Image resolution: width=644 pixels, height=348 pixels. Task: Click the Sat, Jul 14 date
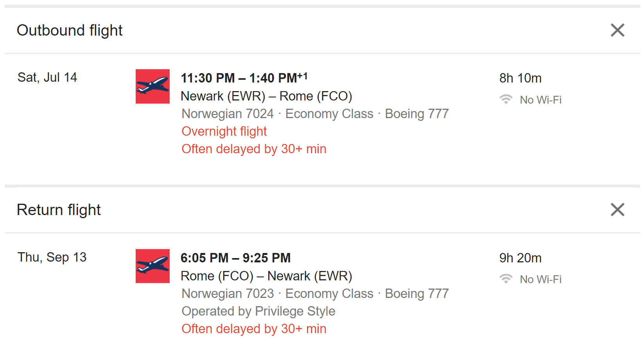47,77
